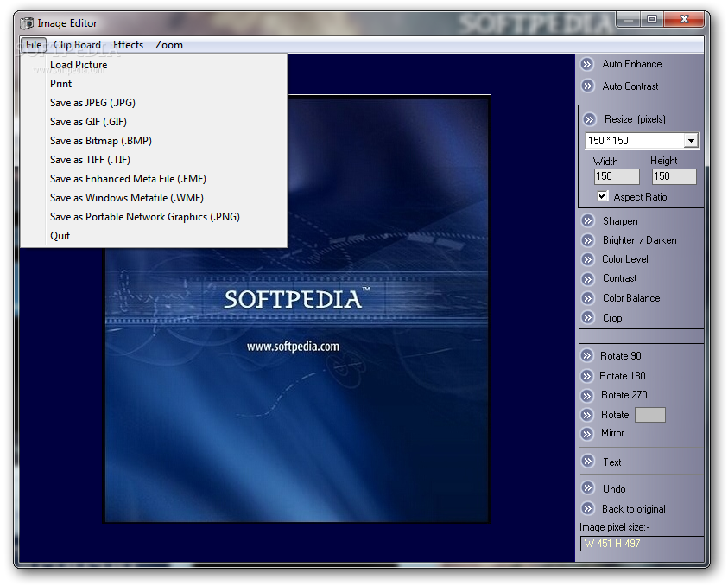Open the 150 * 150 resize preset dropdown

click(x=691, y=140)
